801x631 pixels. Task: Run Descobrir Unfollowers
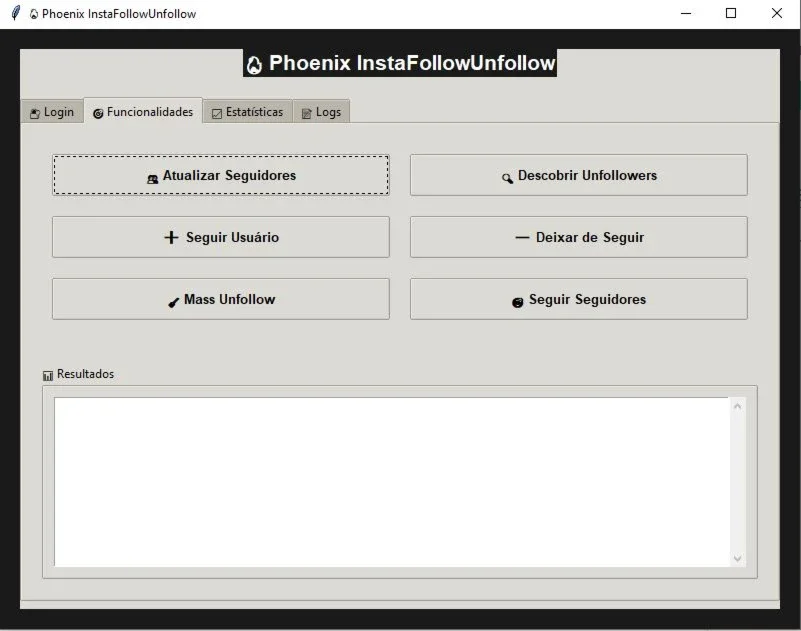tap(579, 175)
